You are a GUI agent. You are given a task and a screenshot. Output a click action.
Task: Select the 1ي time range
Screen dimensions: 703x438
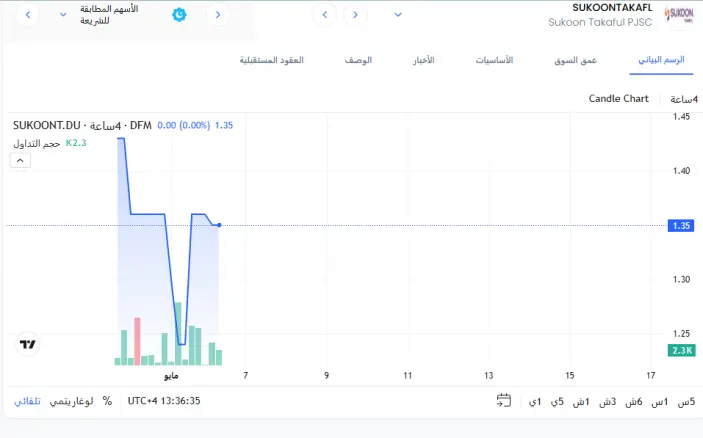(x=535, y=402)
